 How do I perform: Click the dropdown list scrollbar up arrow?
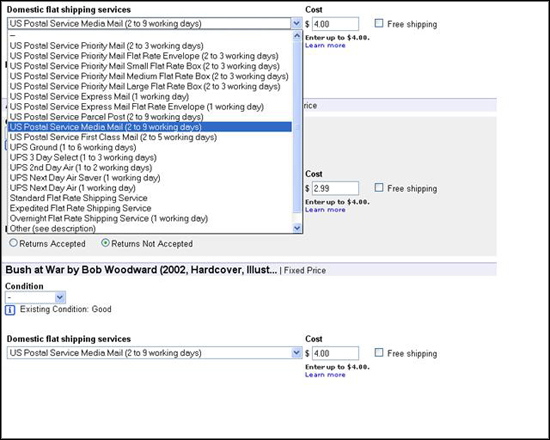(297, 35)
